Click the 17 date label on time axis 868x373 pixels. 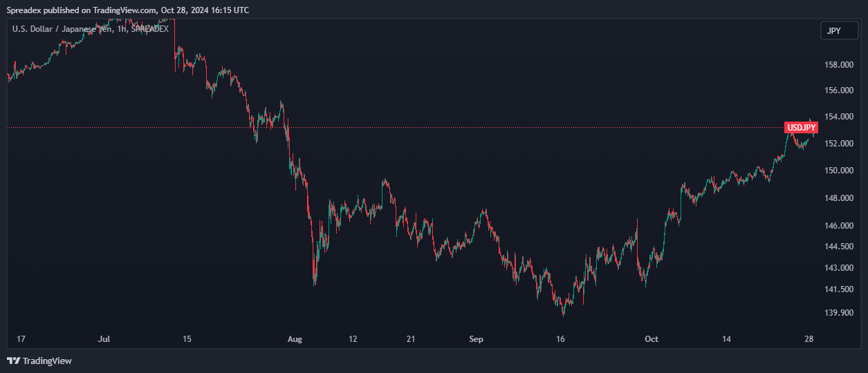21,339
